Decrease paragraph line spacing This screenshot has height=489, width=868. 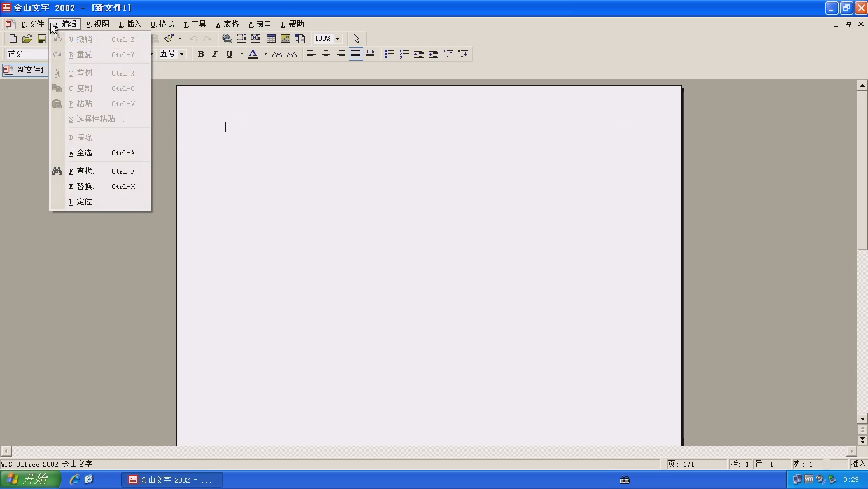(x=463, y=54)
